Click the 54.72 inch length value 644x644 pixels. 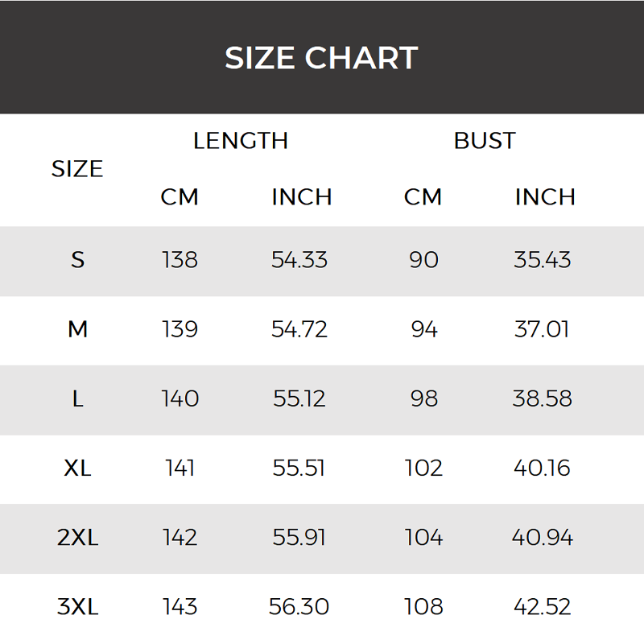pyautogui.click(x=299, y=329)
